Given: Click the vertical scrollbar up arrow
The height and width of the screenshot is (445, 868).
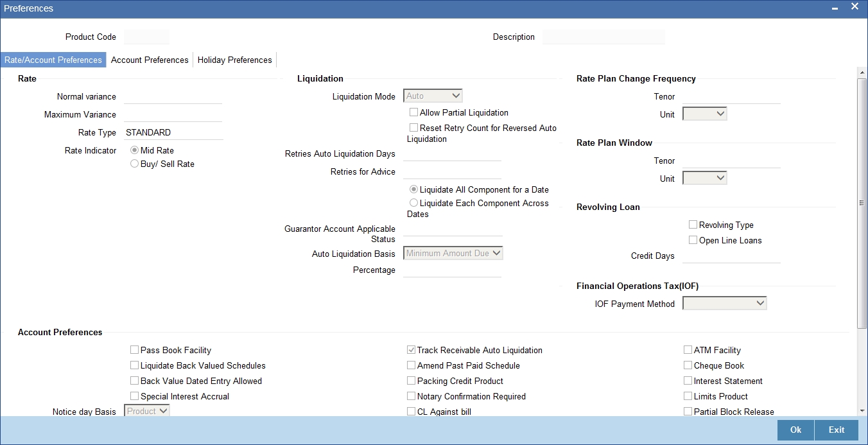Looking at the screenshot, I should (x=862, y=73).
